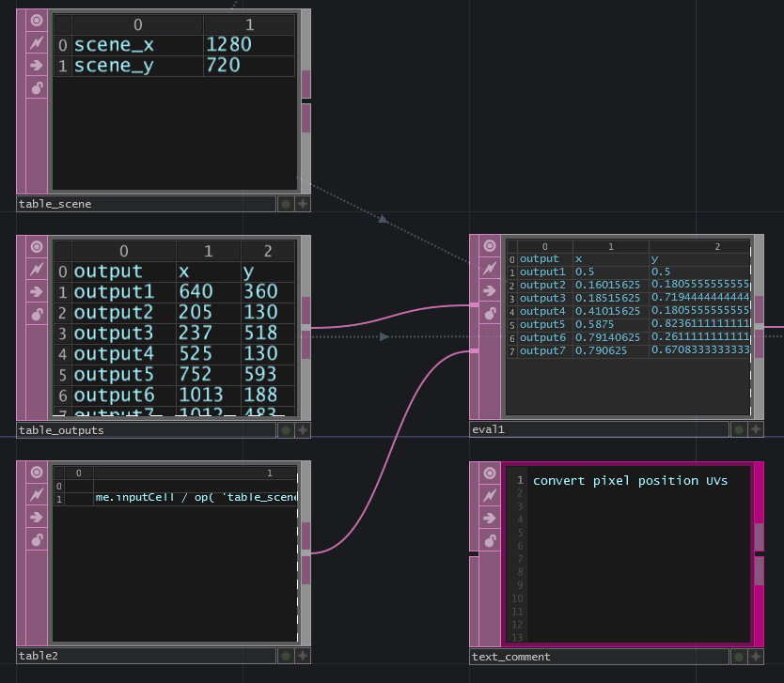Click plus icon beside text_comment label

coord(756,657)
